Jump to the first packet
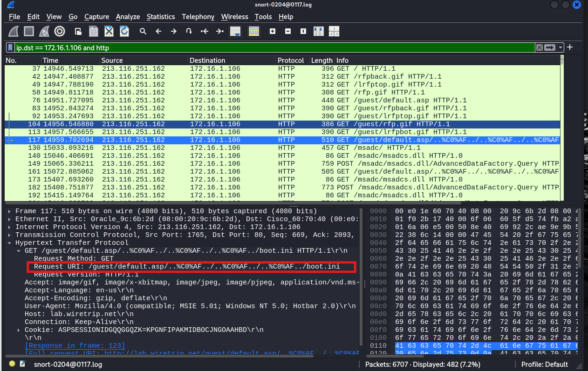Viewport: 588px width, 371px height. click(204, 31)
